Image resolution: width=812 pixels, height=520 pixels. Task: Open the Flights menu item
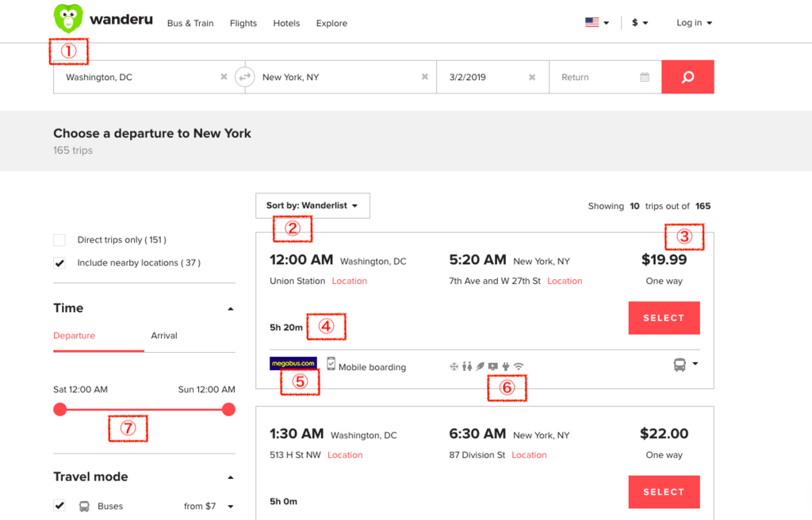[x=243, y=23]
